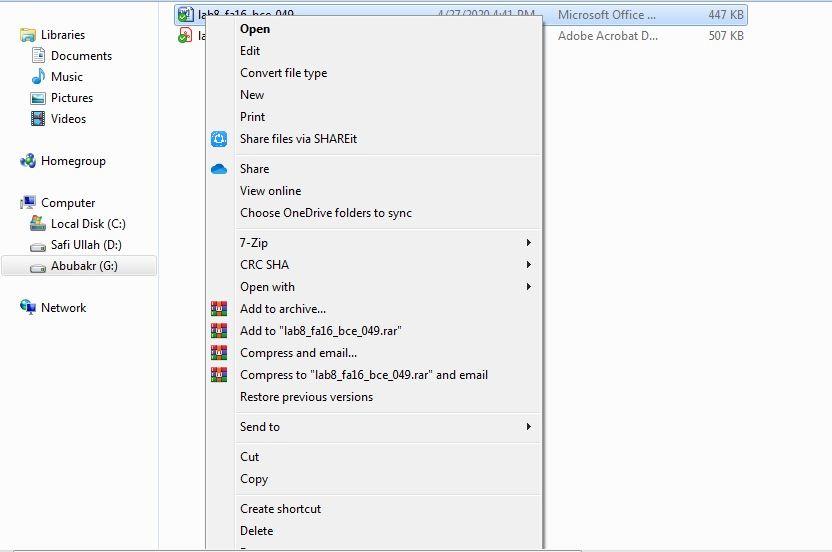Image resolution: width=832 pixels, height=552 pixels.
Task: Click the Homegroup icon
Action: pyautogui.click(x=28, y=160)
